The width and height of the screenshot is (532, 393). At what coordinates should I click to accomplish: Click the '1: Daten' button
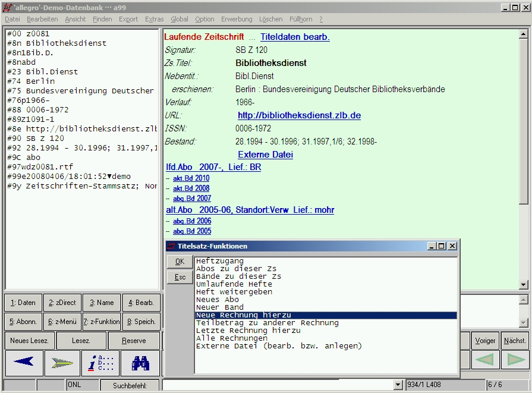[x=23, y=303]
